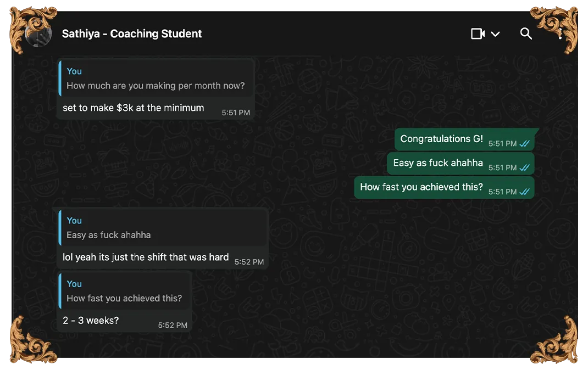Jump to quoted 'How much are you making' message
Screen dimensions: 588x370
156,79
